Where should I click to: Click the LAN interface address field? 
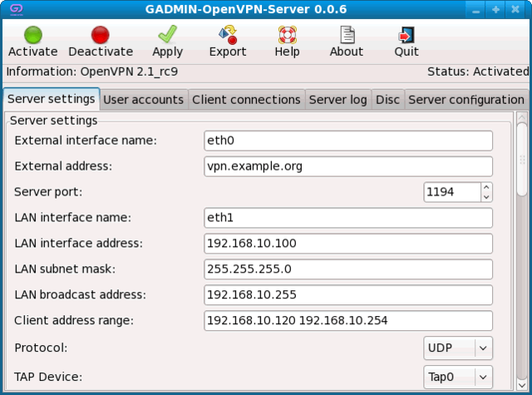tap(348, 244)
